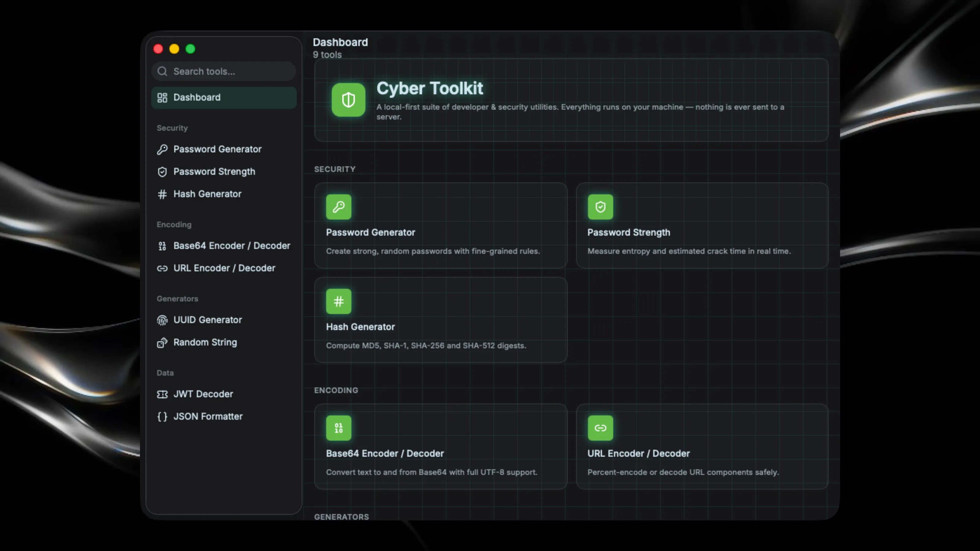Screen dimensions: 980x551
Task: Click the Cyber Toolkit heading
Action: click(x=429, y=88)
